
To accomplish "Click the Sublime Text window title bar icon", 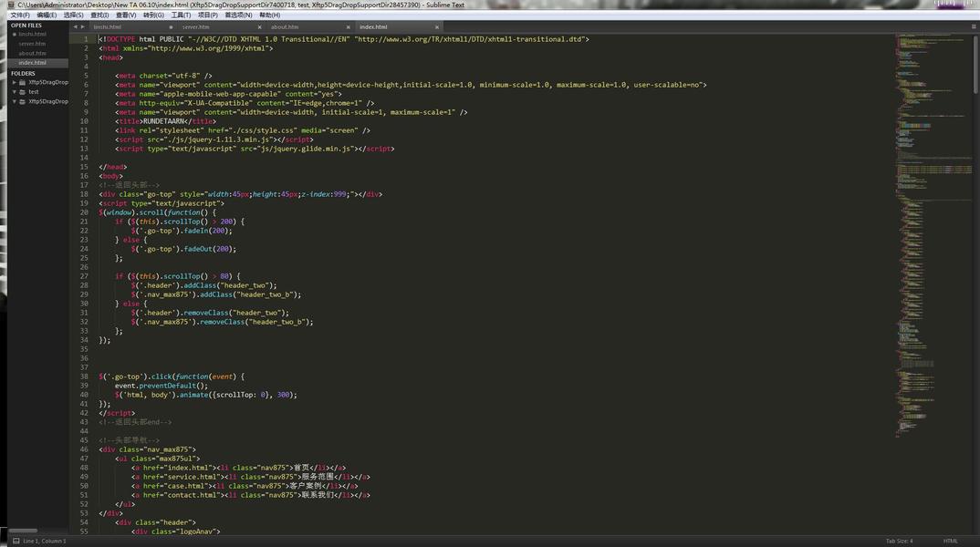I will (x=11, y=5).
